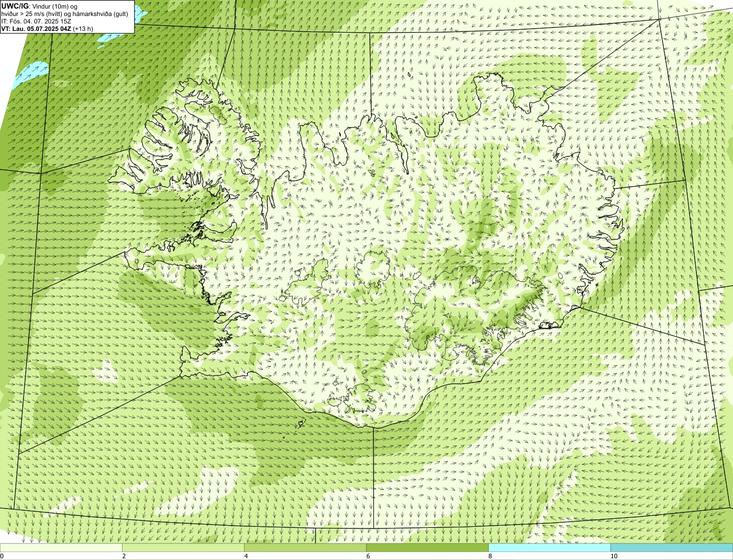Image resolution: width=733 pixels, height=560 pixels.
Task: Click the 'hviður > 25 m/s (hvítt)' caption line
Action: click(66, 14)
